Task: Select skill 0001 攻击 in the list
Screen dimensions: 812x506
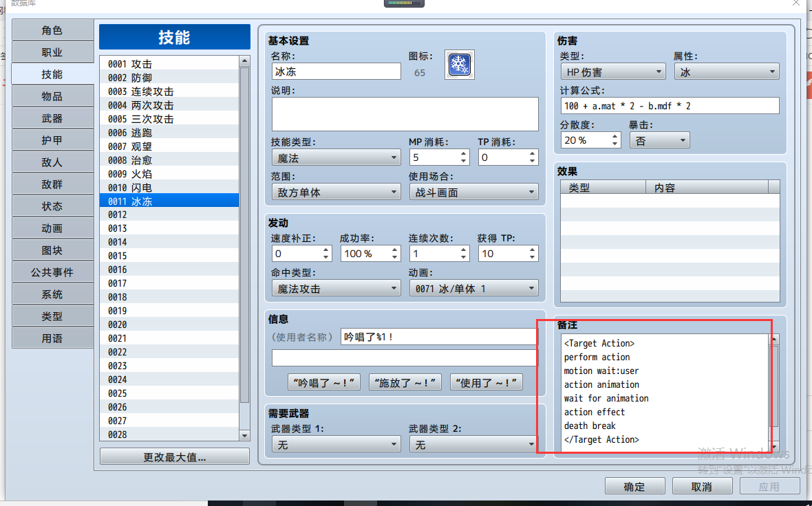Action: pyautogui.click(x=169, y=64)
